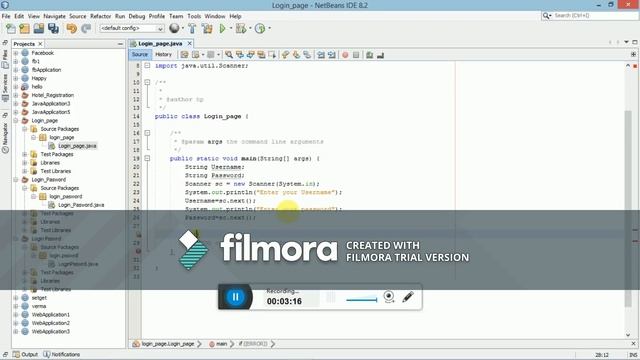Open the Window menu
The width and height of the screenshot is (640, 360).
[215, 16]
